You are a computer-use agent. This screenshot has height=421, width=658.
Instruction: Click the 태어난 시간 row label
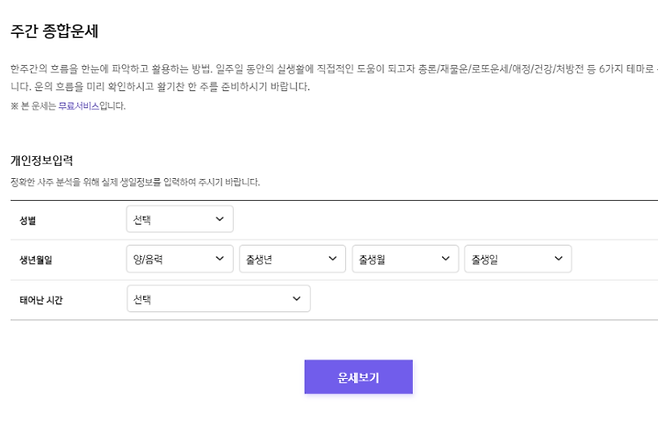[x=41, y=300]
